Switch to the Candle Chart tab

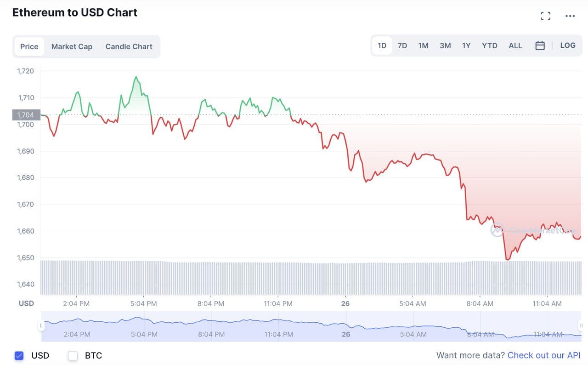coord(129,46)
